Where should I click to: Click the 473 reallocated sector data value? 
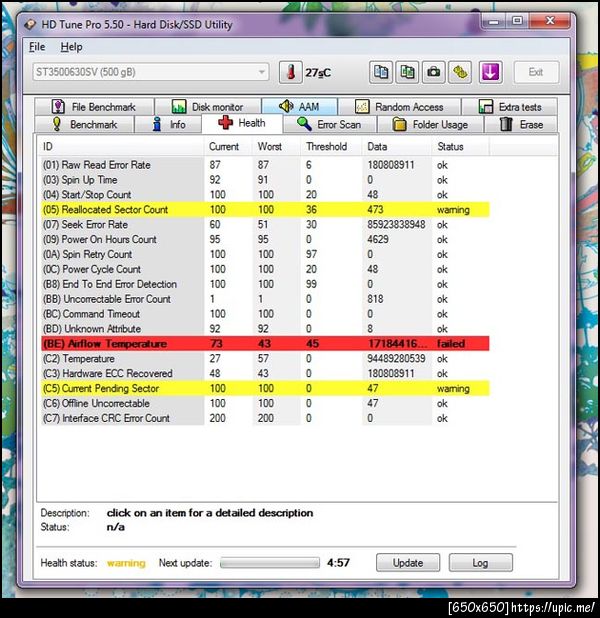coord(375,209)
